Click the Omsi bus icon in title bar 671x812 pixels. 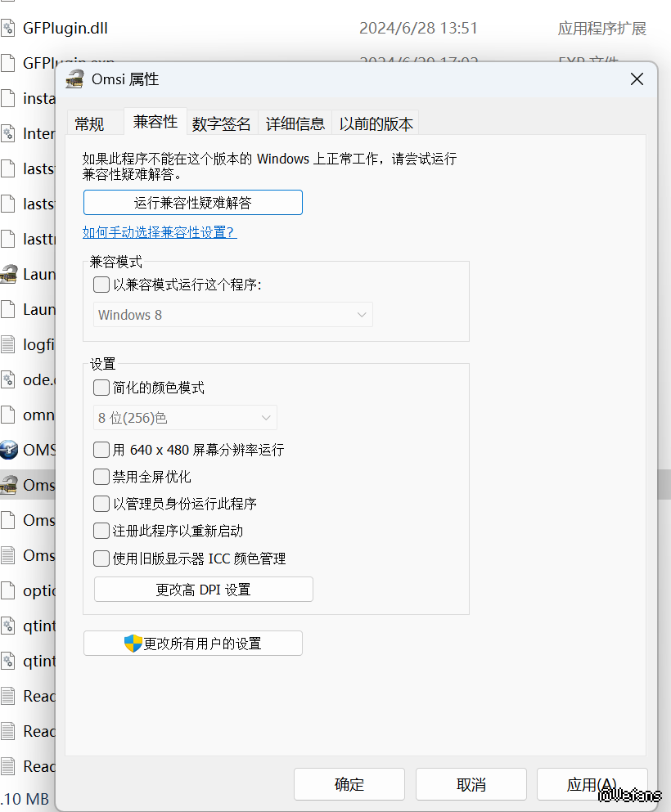coord(75,79)
